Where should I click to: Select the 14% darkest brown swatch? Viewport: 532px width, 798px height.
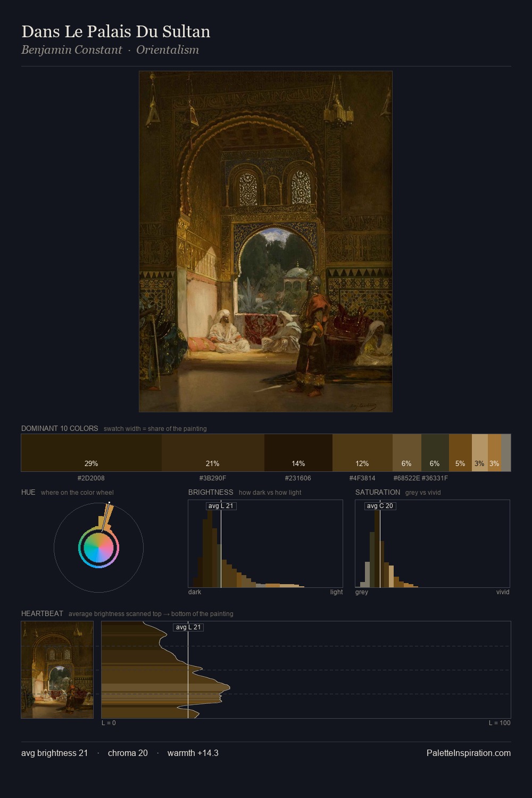[298, 453]
